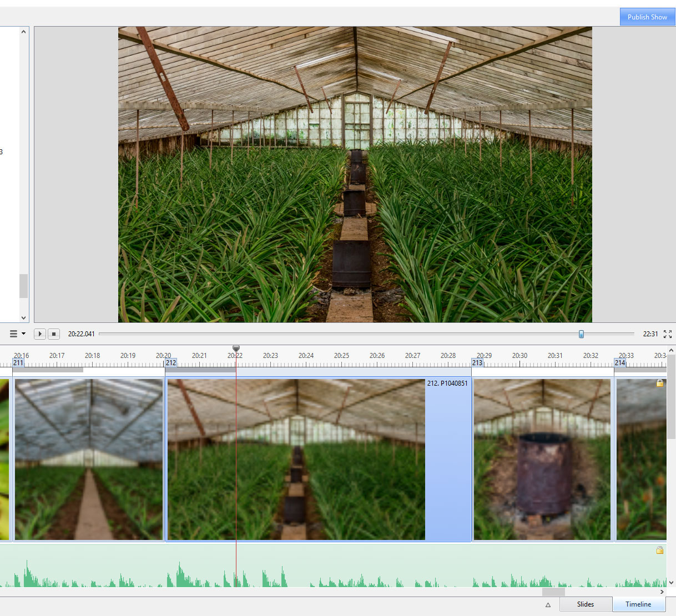This screenshot has height=616, width=676.
Task: Click the playback position slider handle
Action: tap(581, 334)
